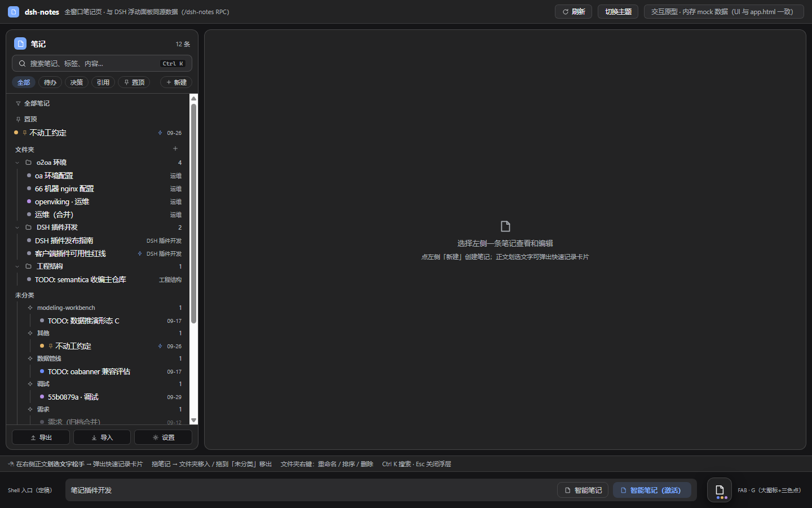The height and width of the screenshot is (508, 812).
Task: Click sparkle icon before modeling-workbench group
Action: click(30, 308)
